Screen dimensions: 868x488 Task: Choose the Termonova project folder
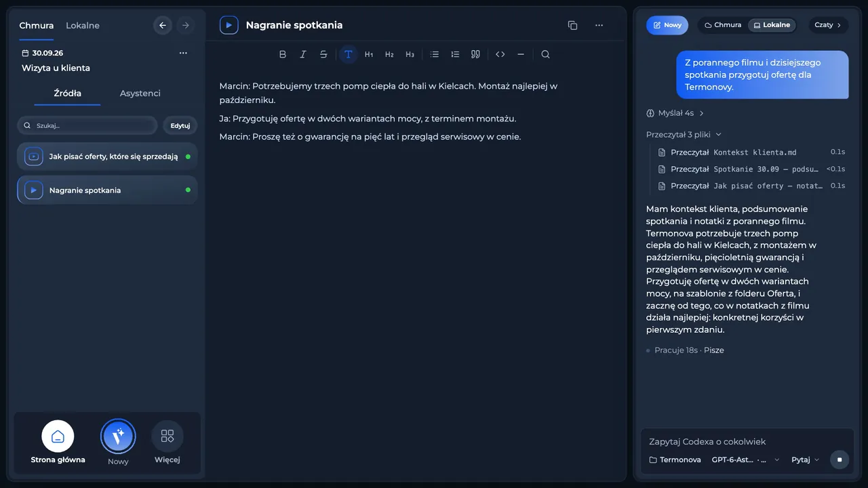click(x=675, y=460)
